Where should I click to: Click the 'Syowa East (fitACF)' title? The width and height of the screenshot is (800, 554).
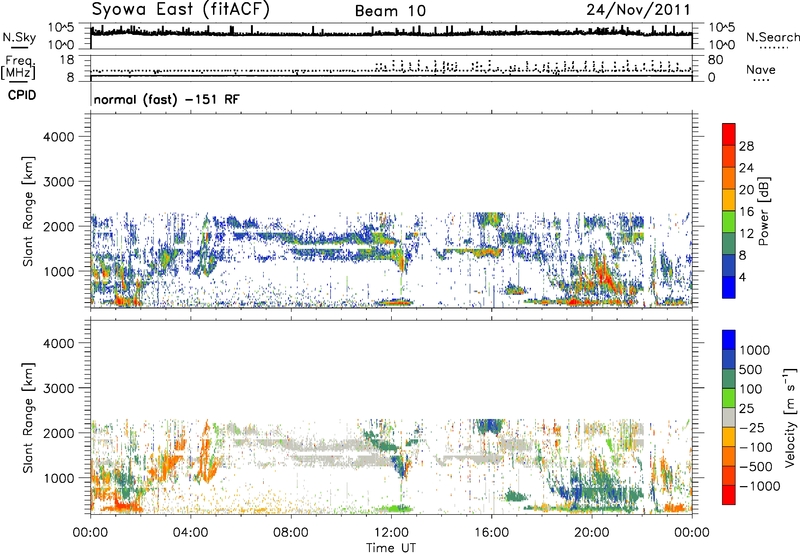click(x=180, y=9)
